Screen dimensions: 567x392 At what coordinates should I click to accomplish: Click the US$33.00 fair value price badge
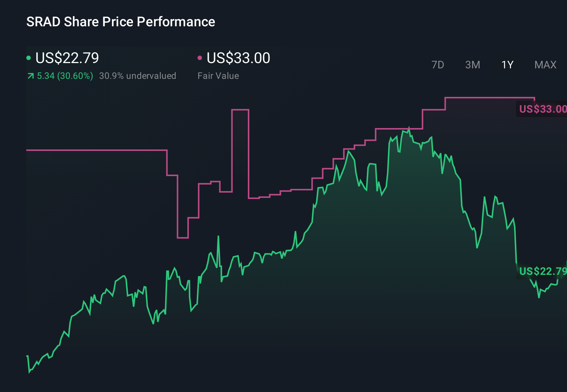pos(543,109)
